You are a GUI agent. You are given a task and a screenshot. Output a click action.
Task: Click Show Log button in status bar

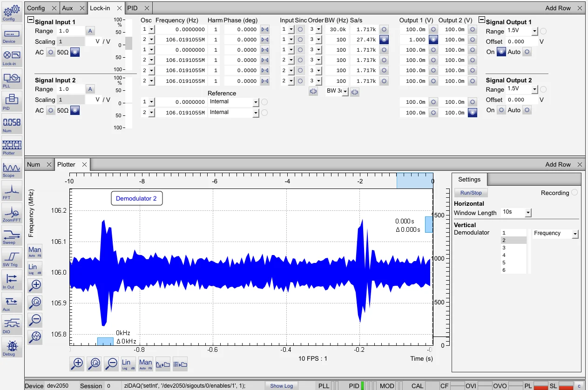[282, 386]
